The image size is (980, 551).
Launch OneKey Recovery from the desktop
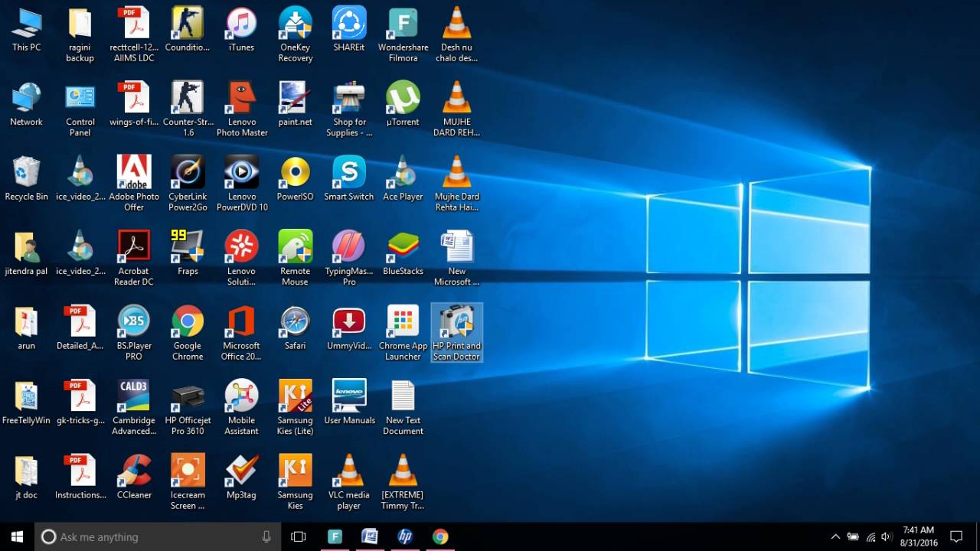(295, 35)
